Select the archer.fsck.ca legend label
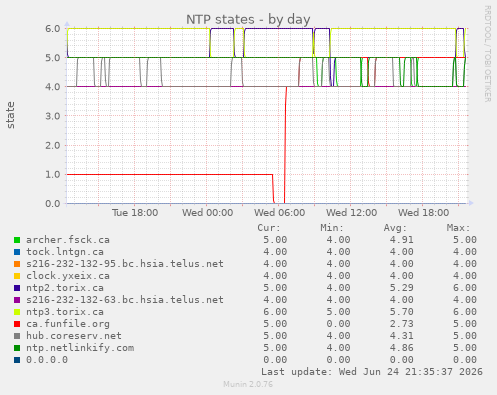This screenshot has height=395, width=497. (68, 240)
